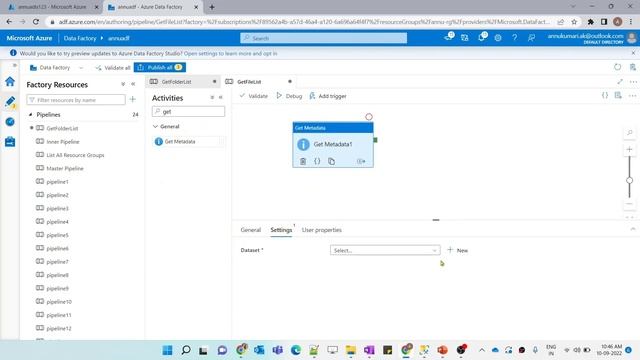
Task: Click Add trigger
Action: click(327, 96)
